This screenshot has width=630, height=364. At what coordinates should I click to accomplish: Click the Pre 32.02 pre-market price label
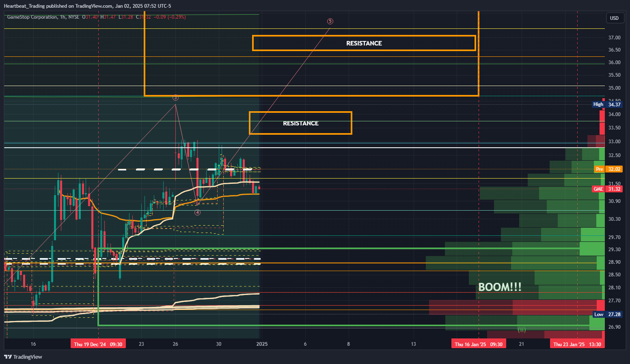click(x=608, y=169)
